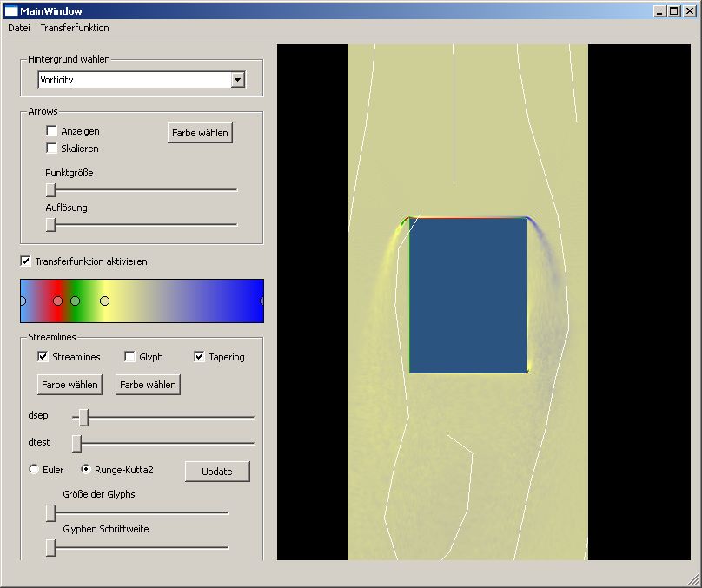702x588 pixels.
Task: Open the Transferfunktion menu
Action: [x=75, y=28]
